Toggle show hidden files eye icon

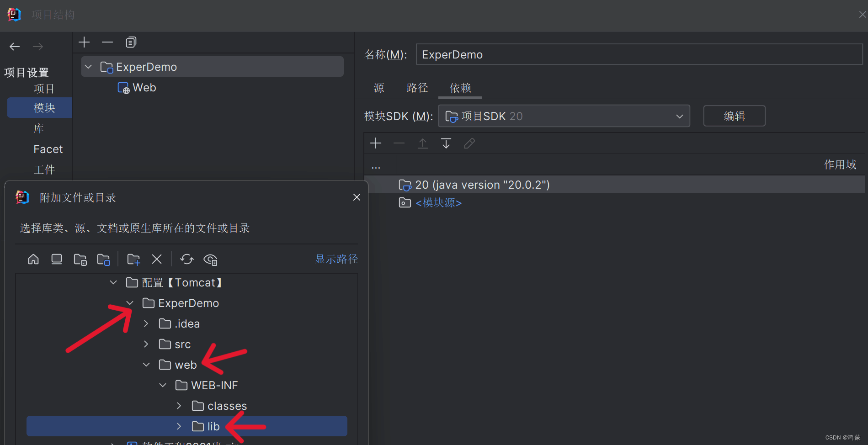[x=210, y=260]
